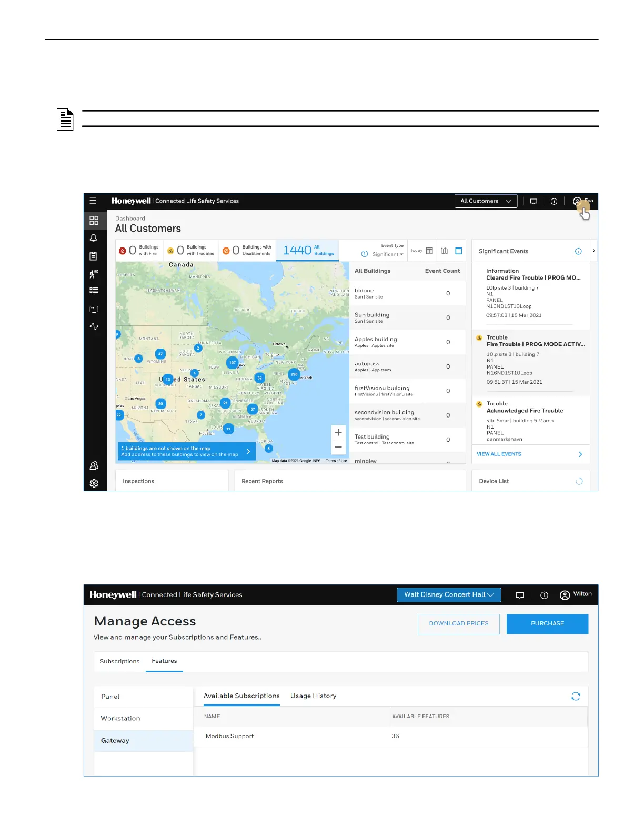Open the hamburger menu in Dashboard screen
644x834 pixels.
pyautogui.click(x=93, y=201)
